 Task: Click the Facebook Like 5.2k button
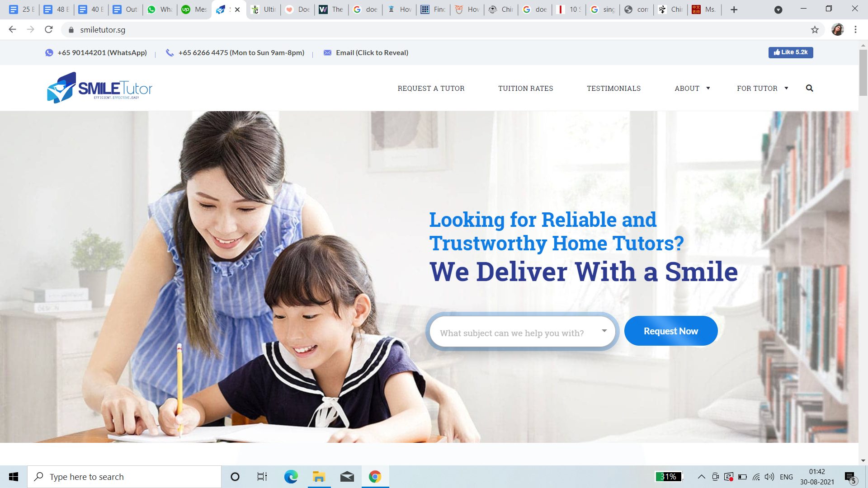[x=790, y=52]
